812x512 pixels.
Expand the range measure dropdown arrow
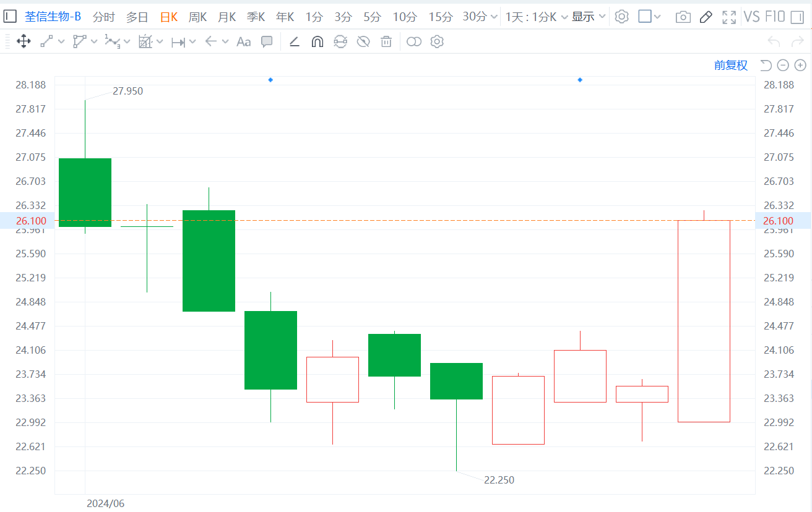tap(192, 42)
